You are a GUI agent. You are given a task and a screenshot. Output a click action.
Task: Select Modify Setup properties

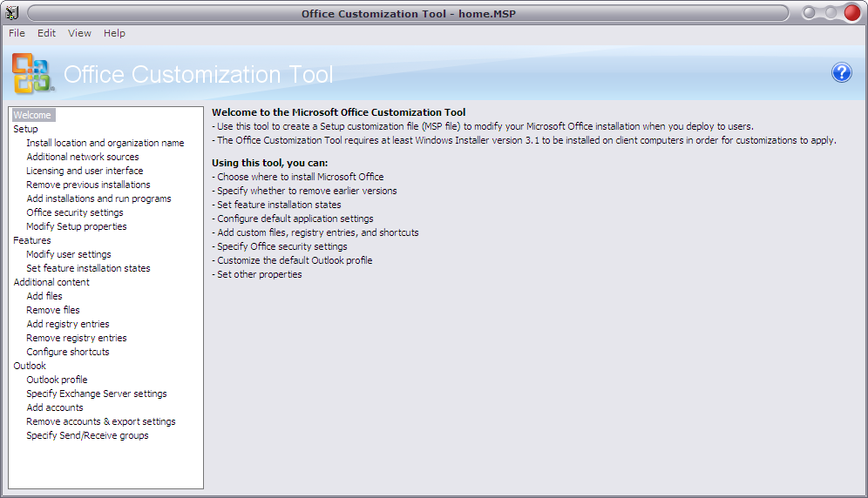[x=77, y=226]
